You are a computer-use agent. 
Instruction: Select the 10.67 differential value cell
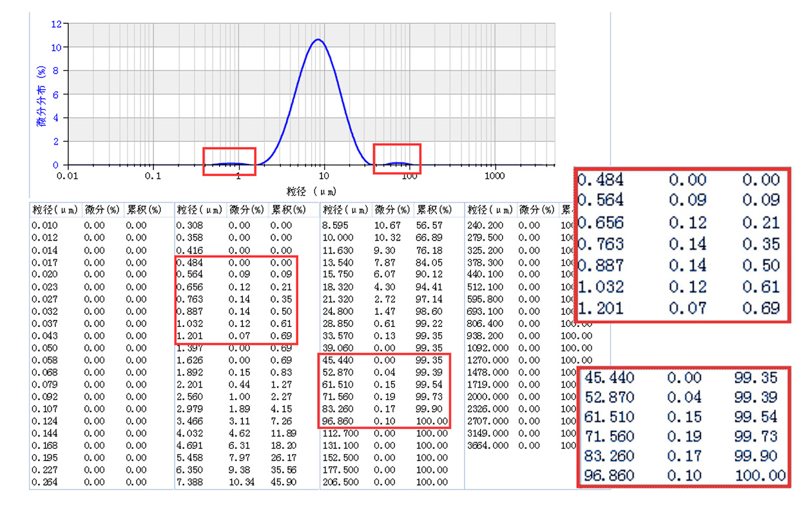387,226
